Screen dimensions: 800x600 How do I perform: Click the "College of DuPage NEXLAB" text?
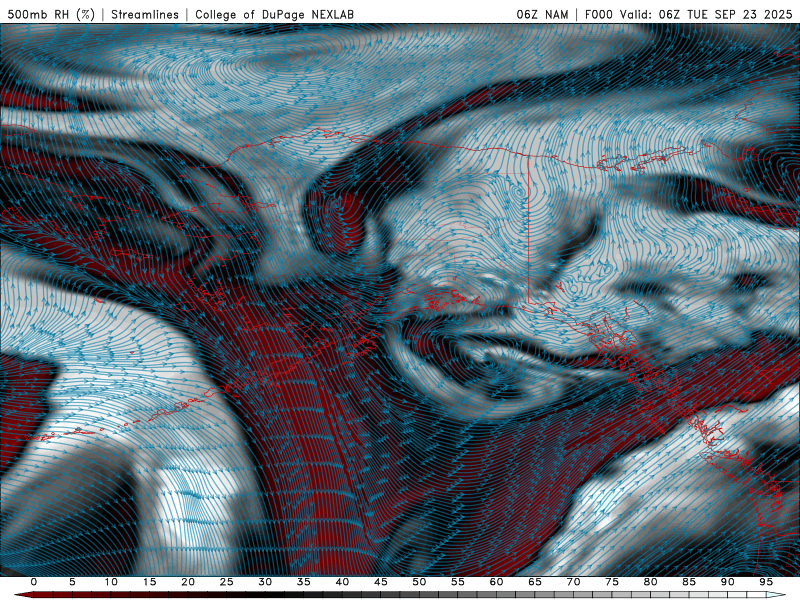274,14
